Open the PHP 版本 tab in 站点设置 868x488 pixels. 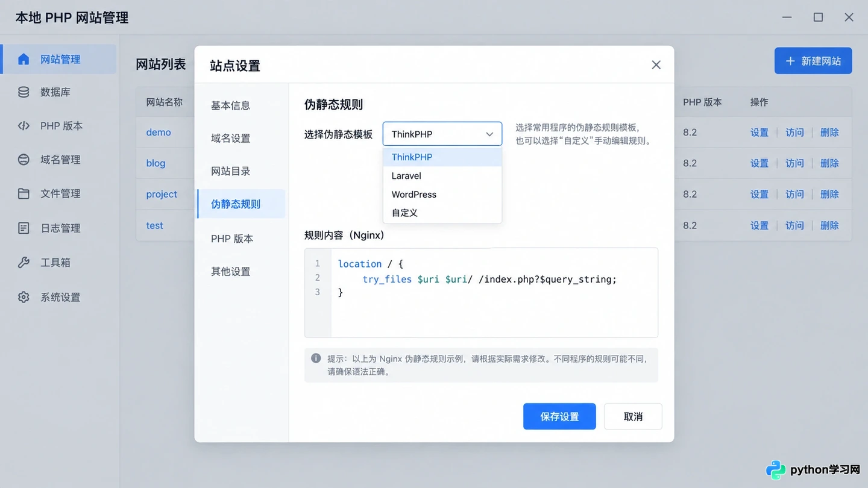point(241,239)
